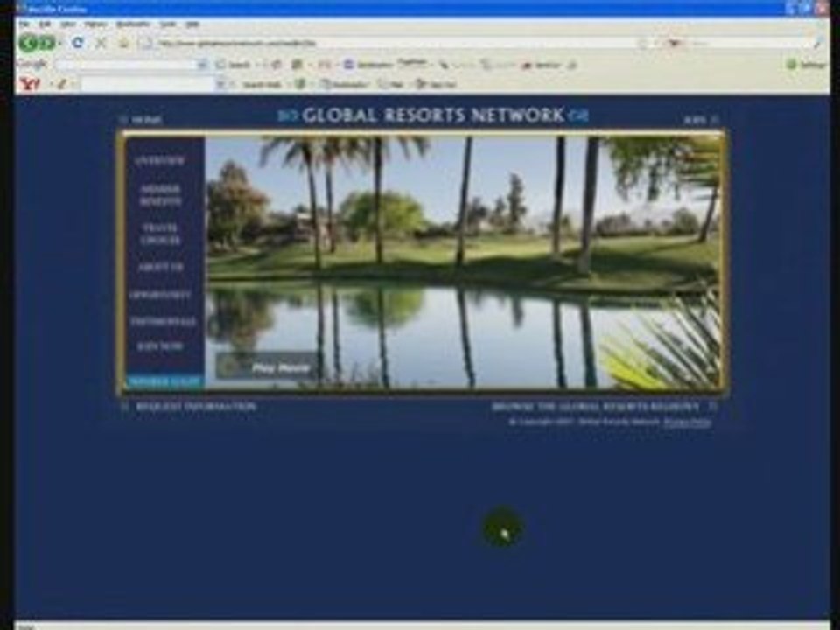Click the Member Login button in the sidebar
Screen dimensions: 840x630
coord(164,381)
